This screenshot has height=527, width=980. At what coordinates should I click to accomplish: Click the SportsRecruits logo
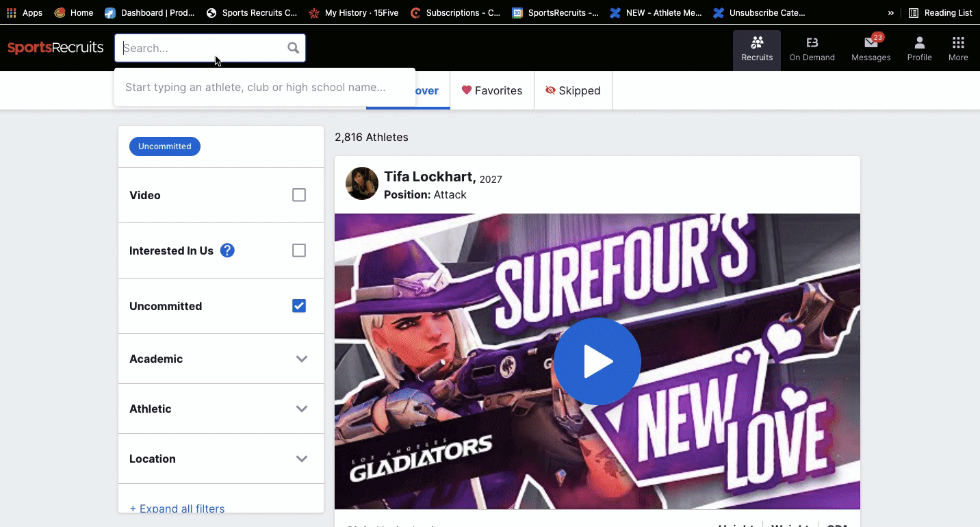(55, 48)
